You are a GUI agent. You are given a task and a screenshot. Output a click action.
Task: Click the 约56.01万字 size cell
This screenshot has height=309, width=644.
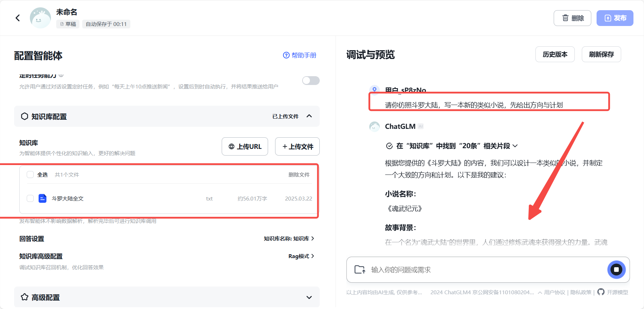(x=252, y=198)
